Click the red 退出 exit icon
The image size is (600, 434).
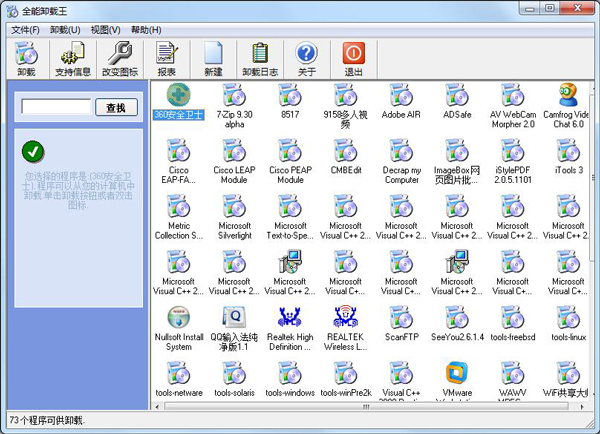coord(354,58)
